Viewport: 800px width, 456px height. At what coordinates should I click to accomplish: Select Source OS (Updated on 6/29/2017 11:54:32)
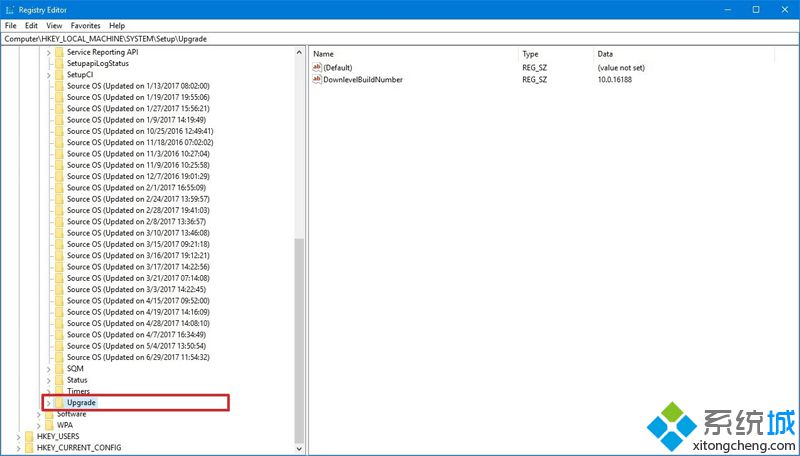pyautogui.click(x=138, y=357)
